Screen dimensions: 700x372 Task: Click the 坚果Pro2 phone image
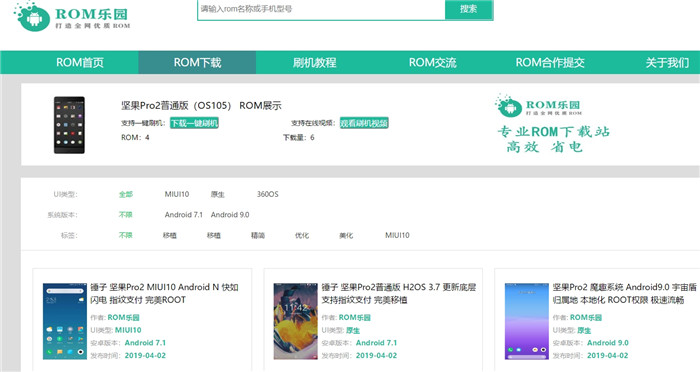[69, 125]
